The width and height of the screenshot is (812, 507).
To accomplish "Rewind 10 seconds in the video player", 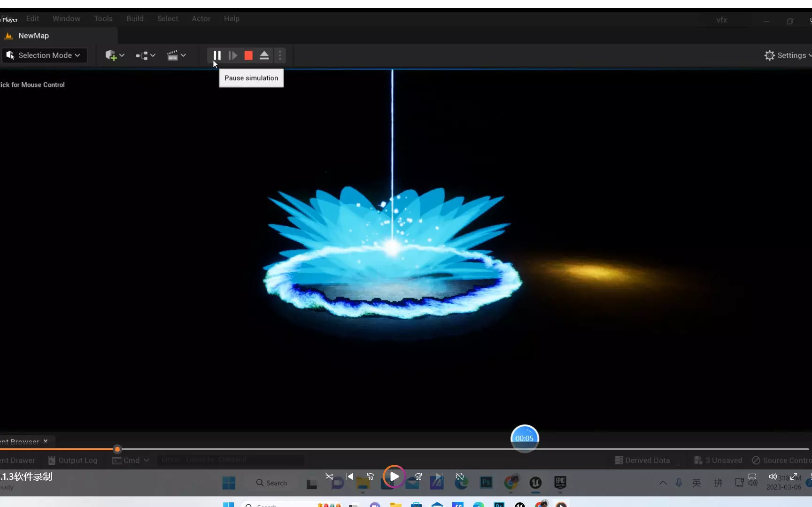I will tap(370, 476).
